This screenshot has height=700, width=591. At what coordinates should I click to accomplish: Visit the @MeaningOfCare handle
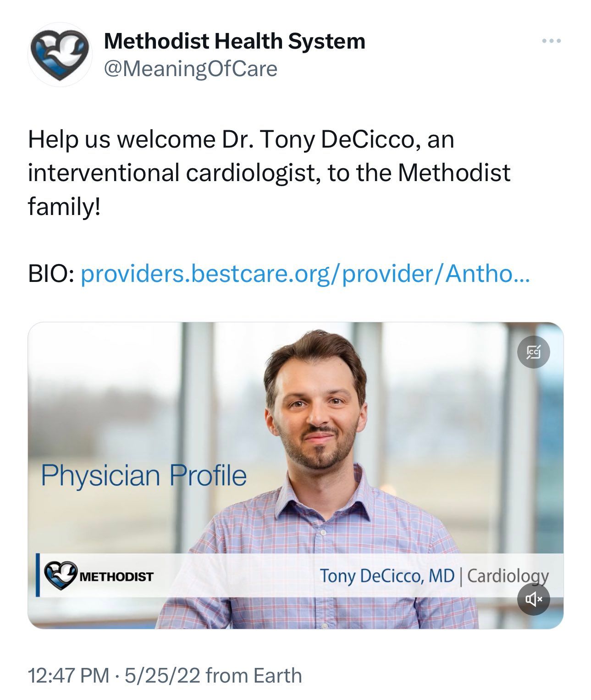190,69
